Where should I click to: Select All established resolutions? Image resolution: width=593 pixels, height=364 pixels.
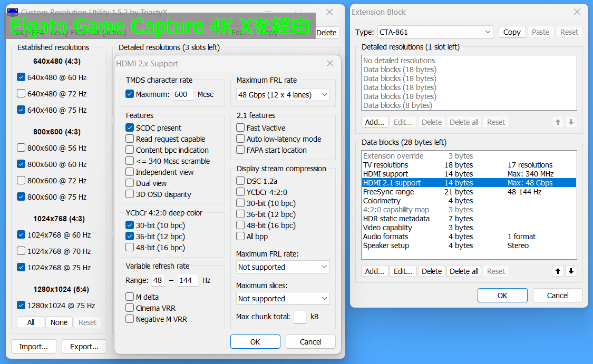tap(31, 322)
